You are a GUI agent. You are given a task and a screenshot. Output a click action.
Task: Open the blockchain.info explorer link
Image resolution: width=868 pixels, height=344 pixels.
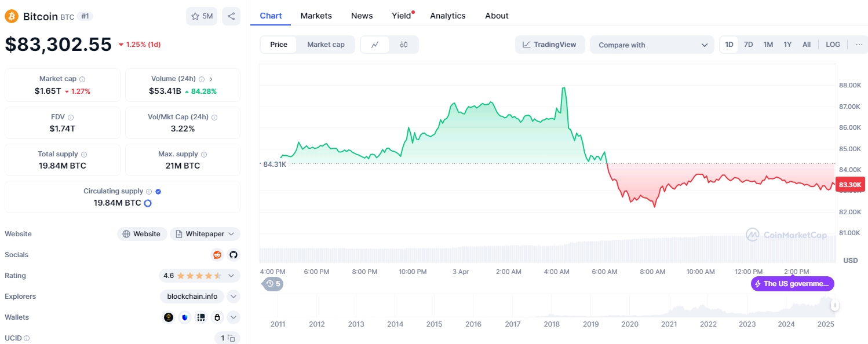coord(192,297)
